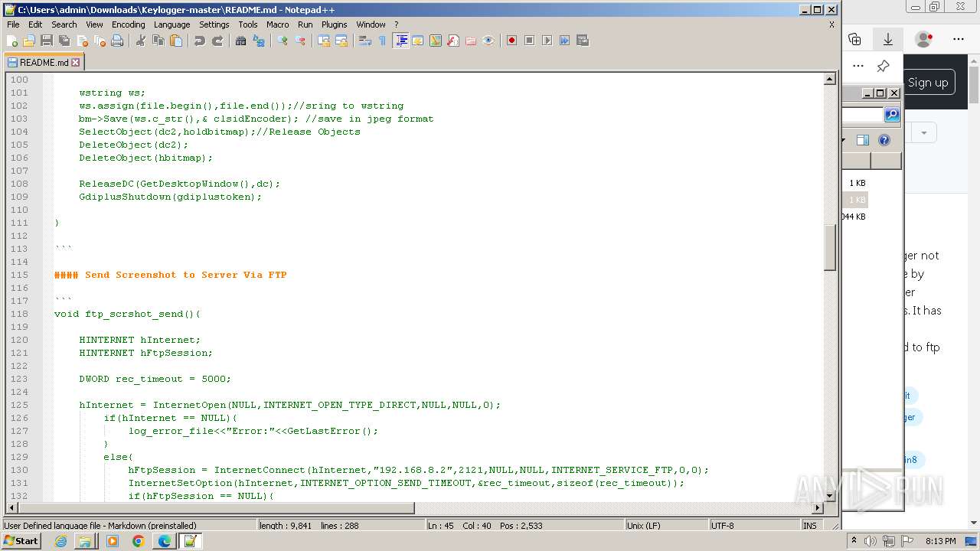Toggle Explorer preview pane icon

point(863,140)
